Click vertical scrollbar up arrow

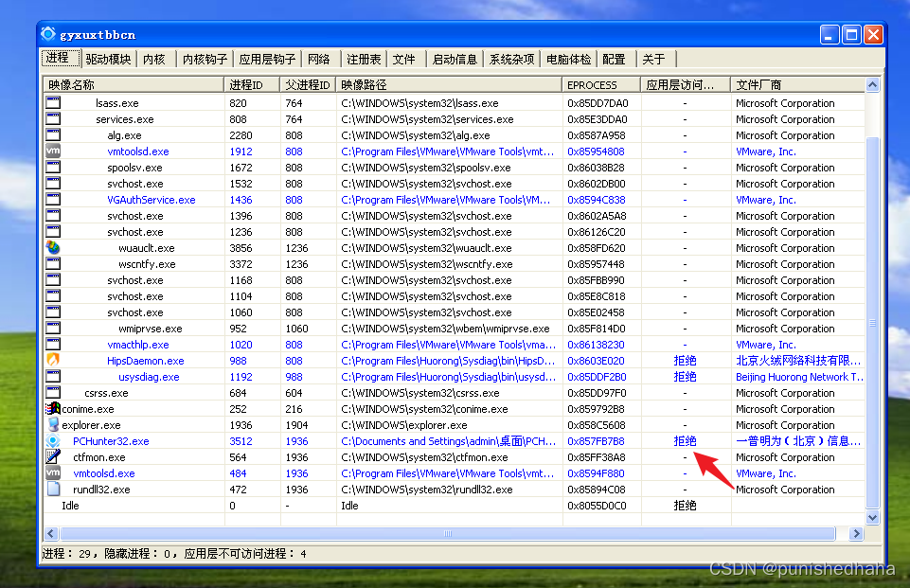872,85
